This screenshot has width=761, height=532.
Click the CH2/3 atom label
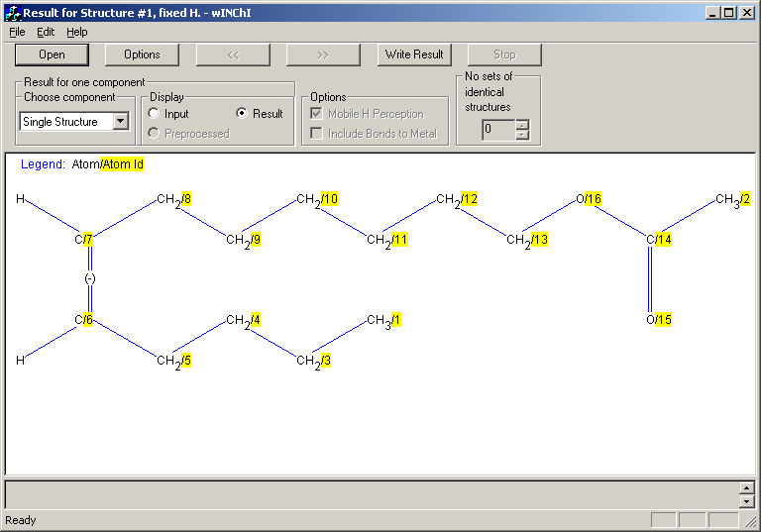click(313, 362)
